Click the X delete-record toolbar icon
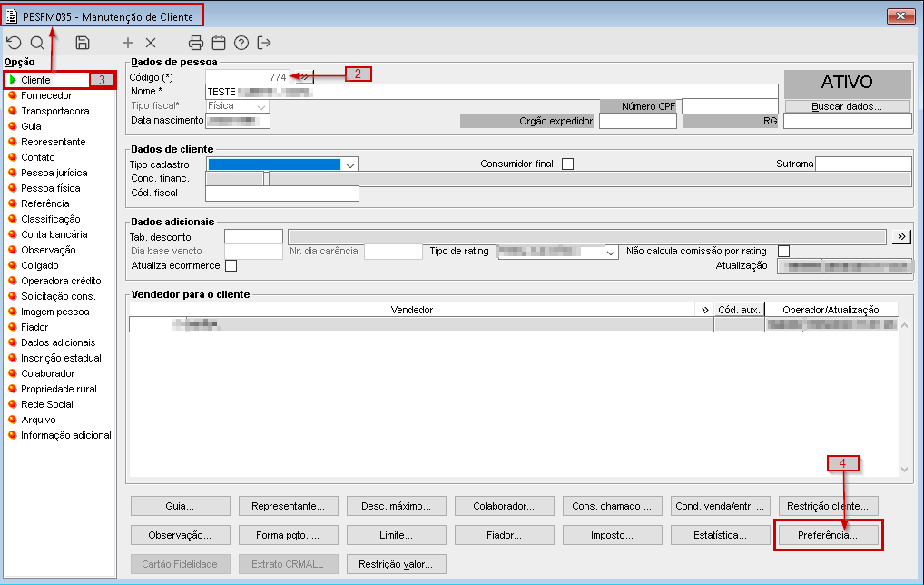This screenshot has width=924, height=585. tap(151, 43)
